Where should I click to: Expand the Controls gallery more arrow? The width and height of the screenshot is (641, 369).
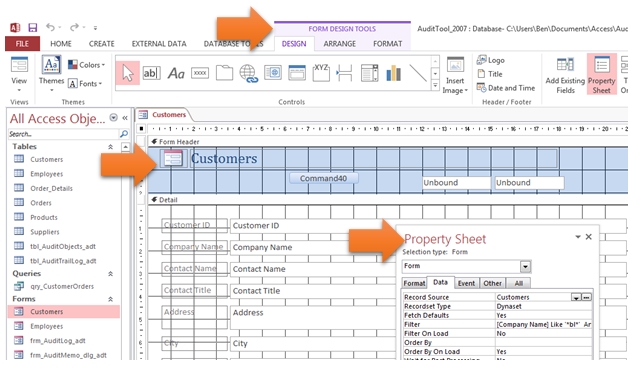pos(435,85)
